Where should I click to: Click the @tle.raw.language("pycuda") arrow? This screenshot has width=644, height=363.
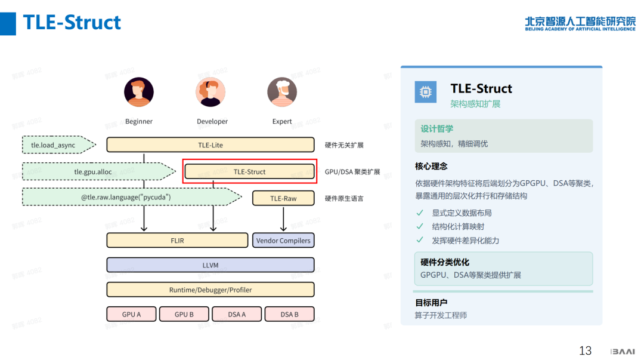tap(131, 197)
